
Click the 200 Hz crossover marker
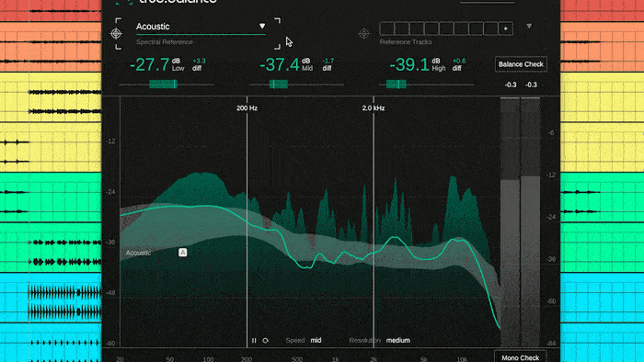coord(247,108)
